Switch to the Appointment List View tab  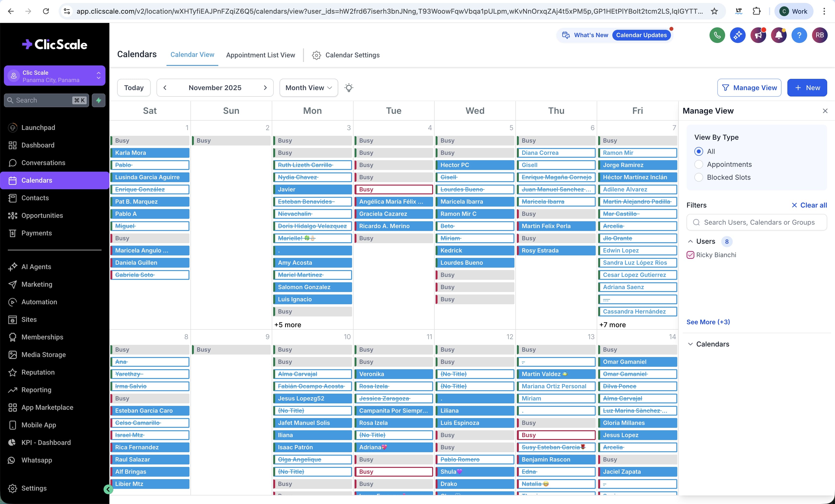point(260,55)
